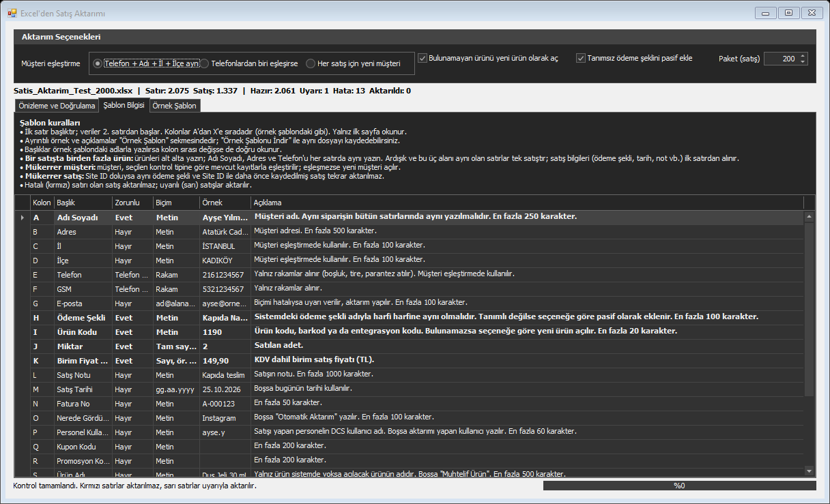This screenshot has height=504, width=830.
Task: Select the 'Instagram' example cell
Action: click(x=225, y=418)
